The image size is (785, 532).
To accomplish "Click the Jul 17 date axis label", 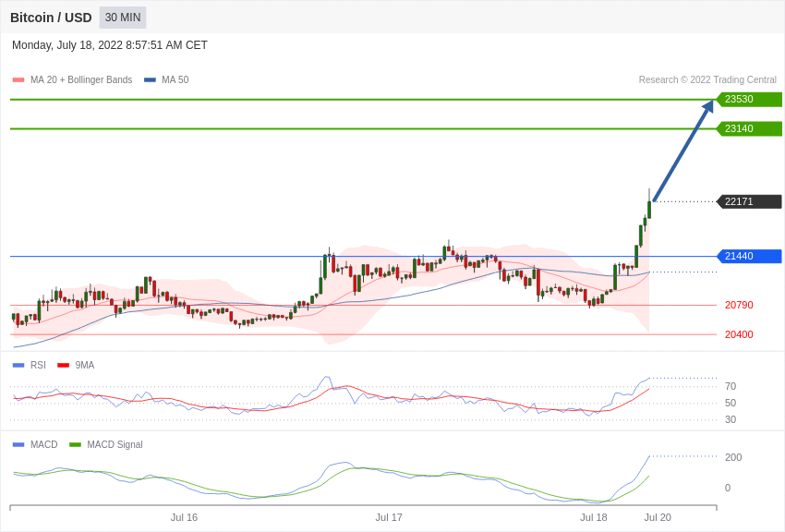I will pyautogui.click(x=389, y=517).
